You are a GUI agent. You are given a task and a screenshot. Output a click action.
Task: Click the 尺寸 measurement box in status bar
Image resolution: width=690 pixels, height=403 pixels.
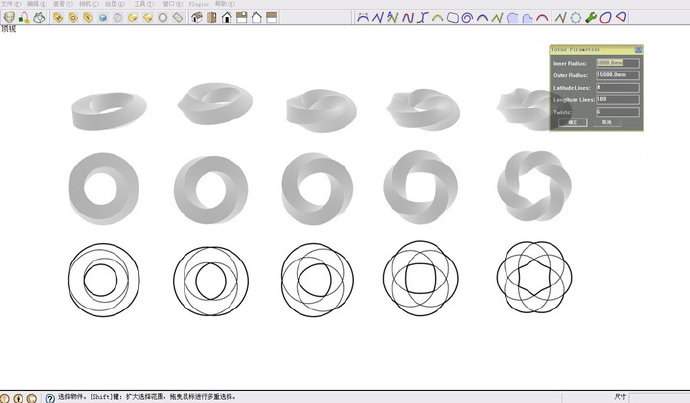click(x=659, y=397)
